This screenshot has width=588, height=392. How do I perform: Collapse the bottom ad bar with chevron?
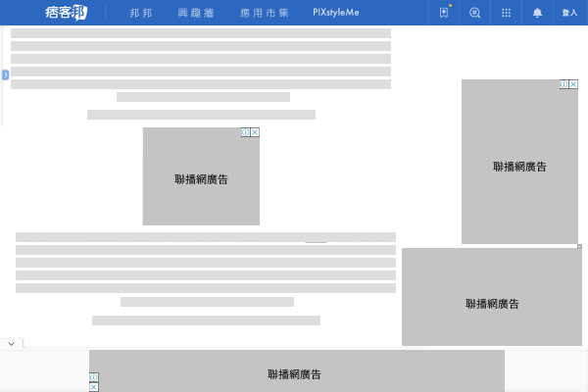click(11, 343)
